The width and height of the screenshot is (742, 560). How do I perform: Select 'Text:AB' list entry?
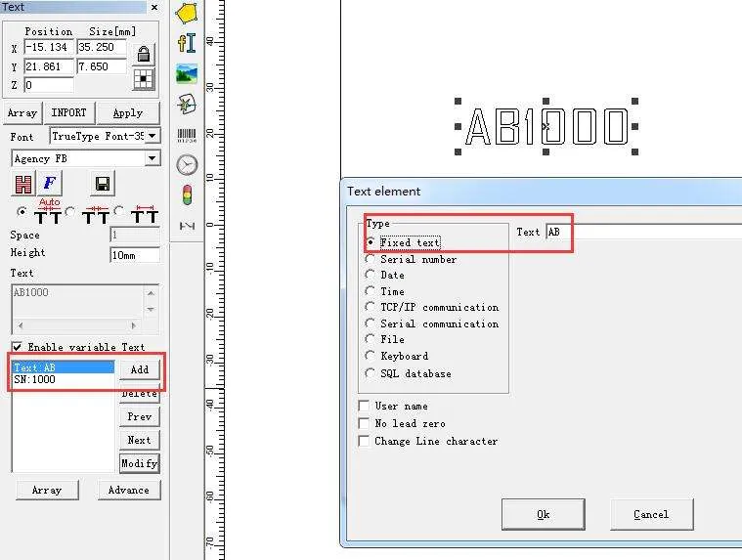point(64,367)
